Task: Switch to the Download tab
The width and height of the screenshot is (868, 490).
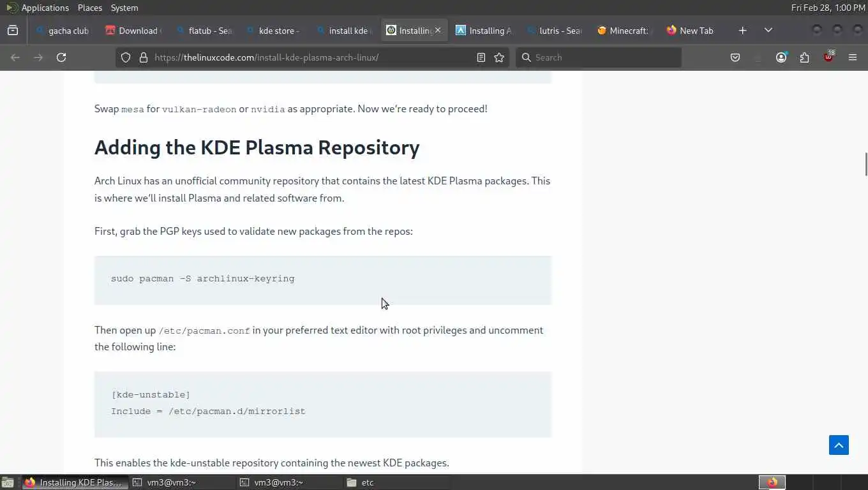Action: (133, 30)
